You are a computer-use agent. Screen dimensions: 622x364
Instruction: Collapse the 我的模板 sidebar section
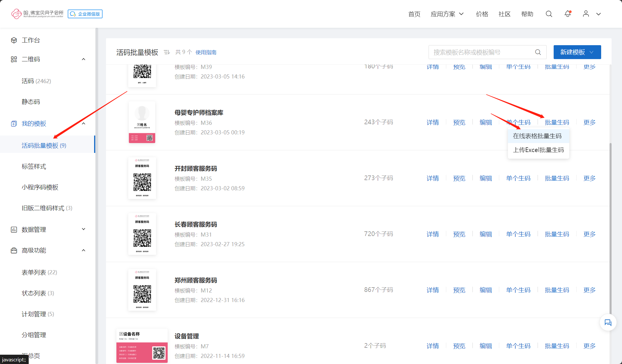[x=83, y=124]
